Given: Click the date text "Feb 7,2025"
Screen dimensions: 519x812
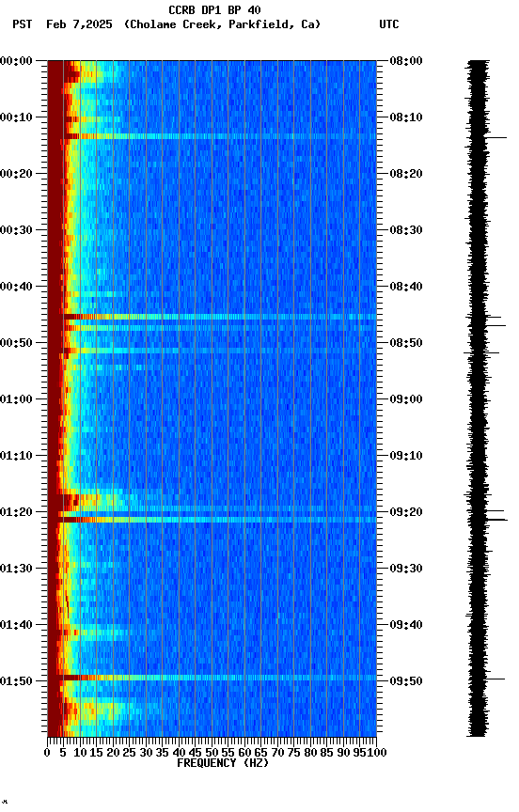Looking at the screenshot, I should point(79,24).
